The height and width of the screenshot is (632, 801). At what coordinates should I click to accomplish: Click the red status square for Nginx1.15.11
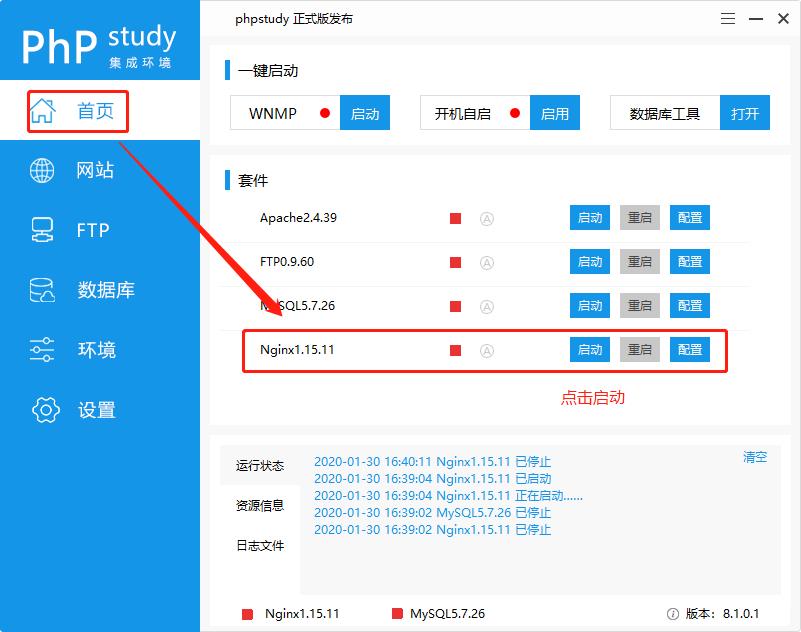[x=455, y=350]
